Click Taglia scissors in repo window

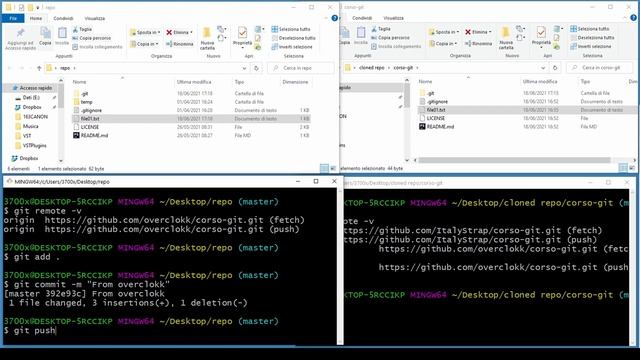[x=82, y=29]
